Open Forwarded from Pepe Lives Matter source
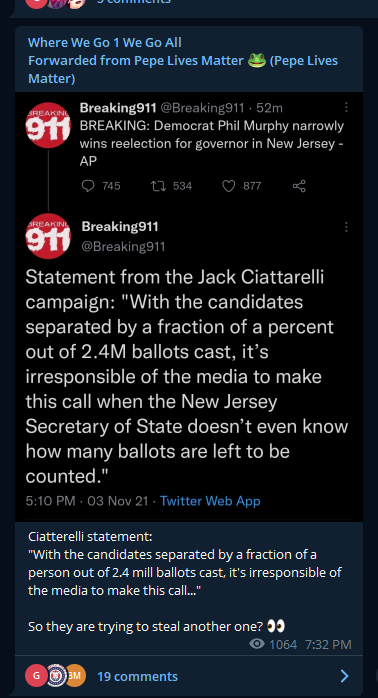This screenshot has height=698, width=378. tap(183, 69)
